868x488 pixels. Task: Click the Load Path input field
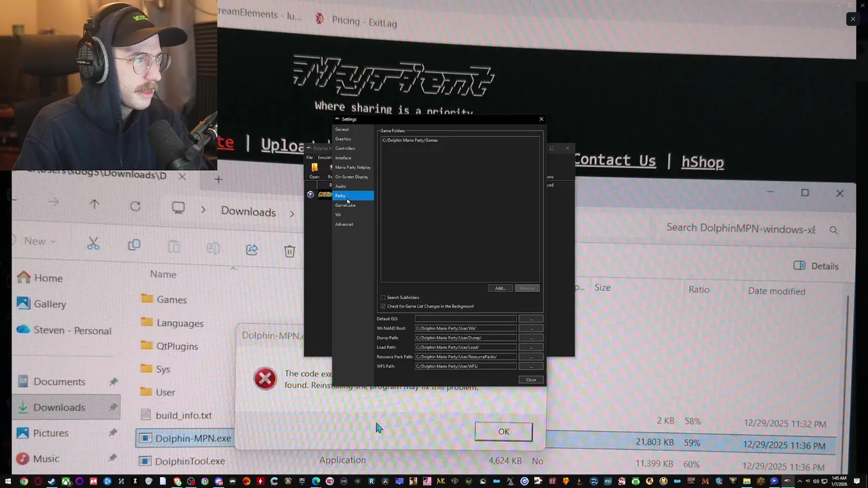[x=466, y=347]
